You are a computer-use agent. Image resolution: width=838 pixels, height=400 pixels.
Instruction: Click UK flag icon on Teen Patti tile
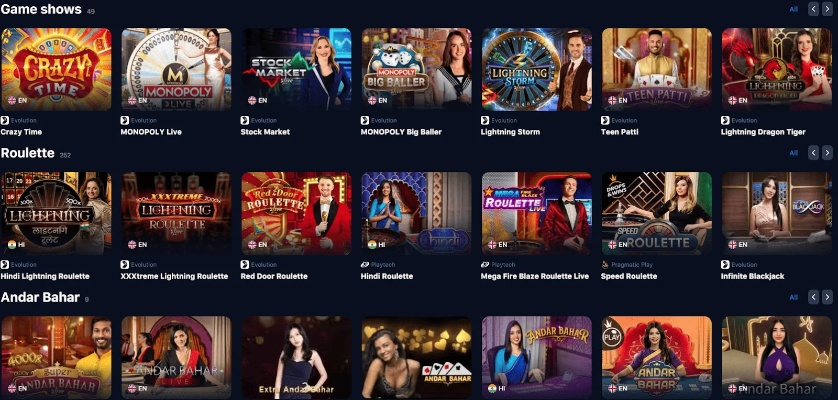612,100
